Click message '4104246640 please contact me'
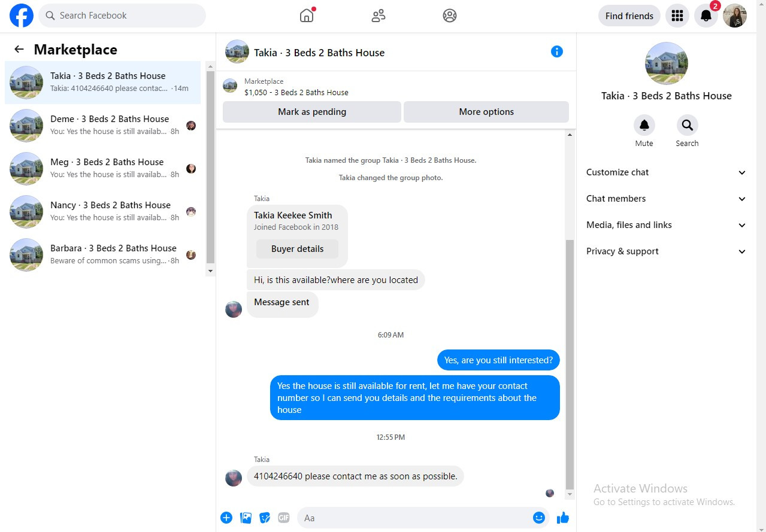The image size is (766, 532). point(356,476)
